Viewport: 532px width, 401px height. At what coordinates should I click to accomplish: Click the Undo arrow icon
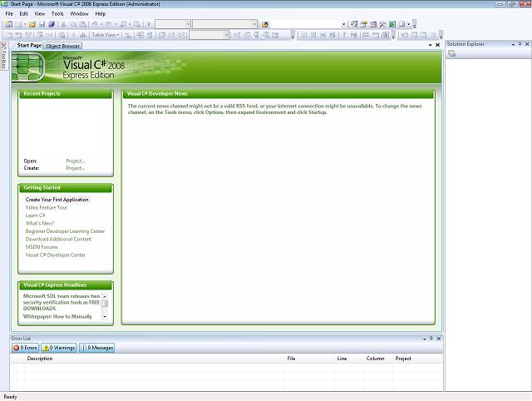95,24
